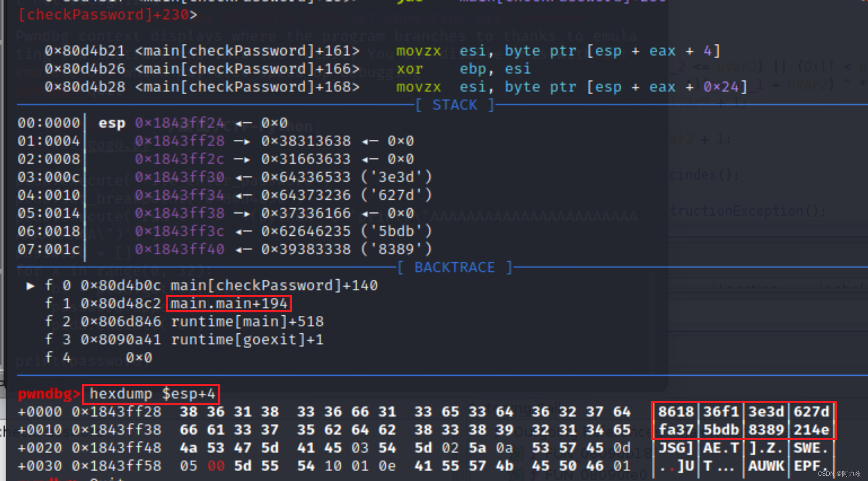
Task: Click the red 00 byte in hexdump
Action: (x=216, y=466)
